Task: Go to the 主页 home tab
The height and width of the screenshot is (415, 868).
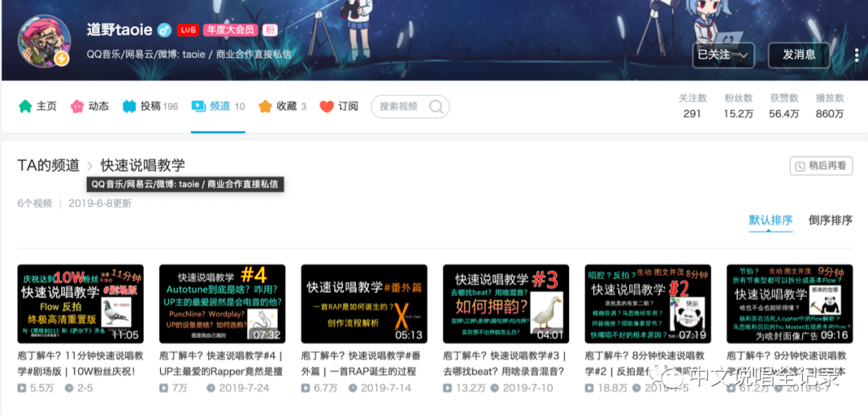Action: coord(38,106)
